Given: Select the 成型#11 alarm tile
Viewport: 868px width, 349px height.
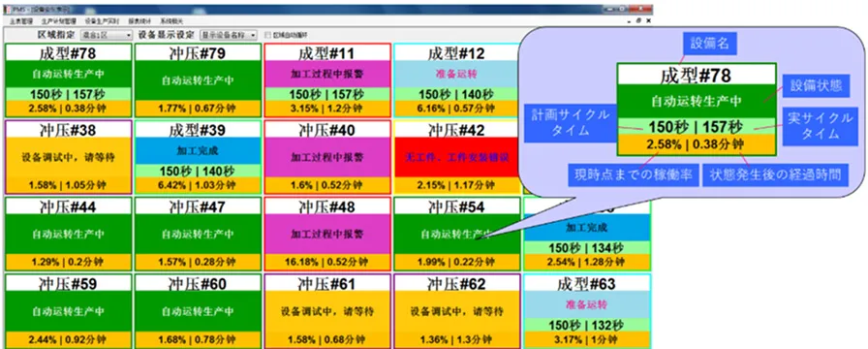Looking at the screenshot, I should [x=327, y=80].
